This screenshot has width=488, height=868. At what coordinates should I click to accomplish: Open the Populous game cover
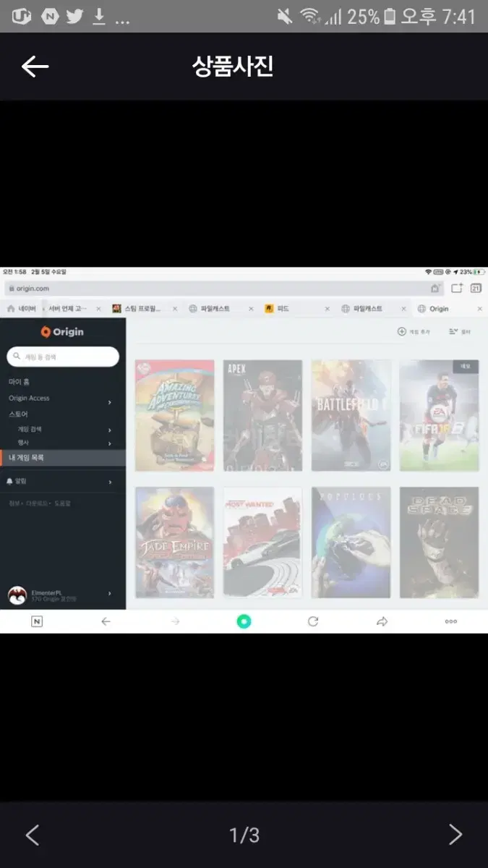click(351, 542)
